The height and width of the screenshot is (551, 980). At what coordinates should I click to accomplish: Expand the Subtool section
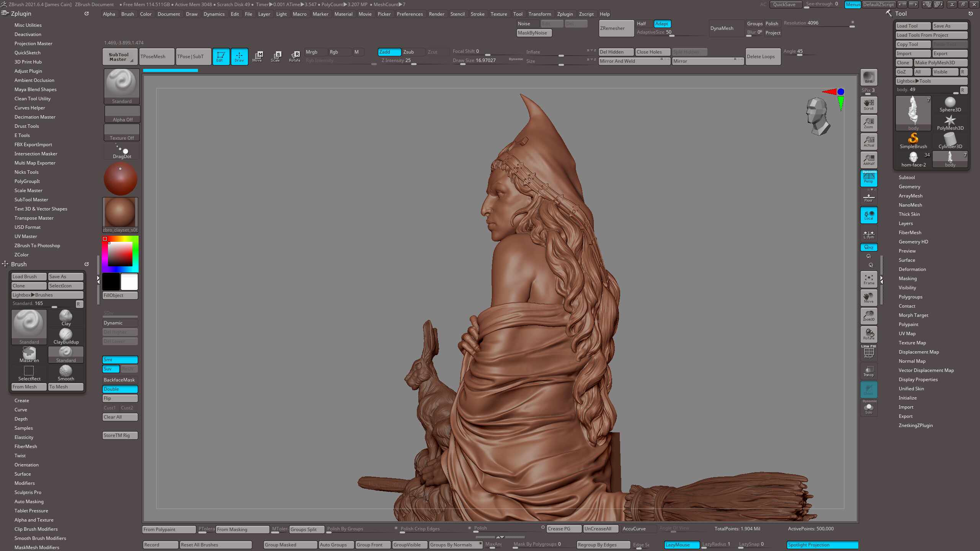tap(906, 178)
